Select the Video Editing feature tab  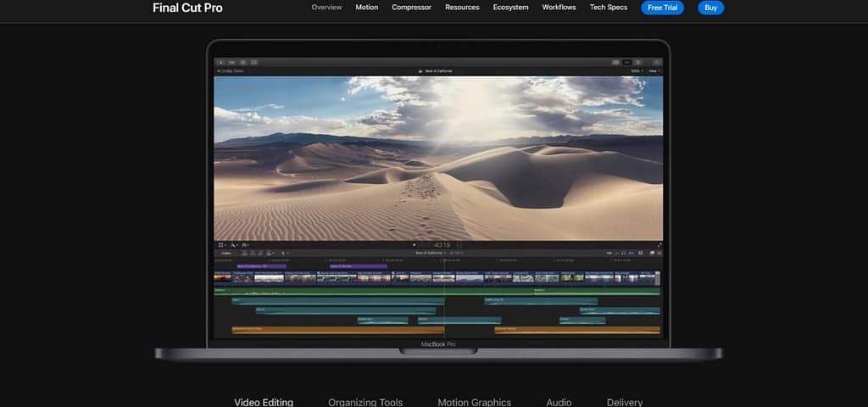click(264, 402)
